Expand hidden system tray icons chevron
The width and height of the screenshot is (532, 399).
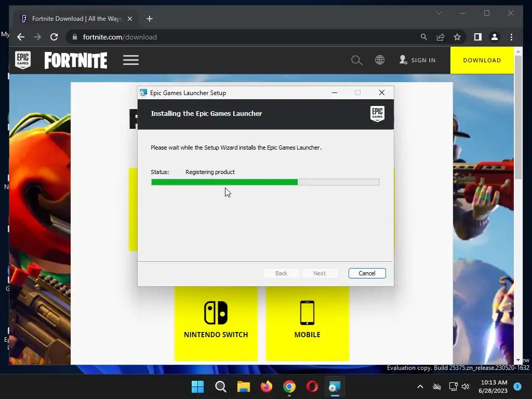[x=420, y=387]
